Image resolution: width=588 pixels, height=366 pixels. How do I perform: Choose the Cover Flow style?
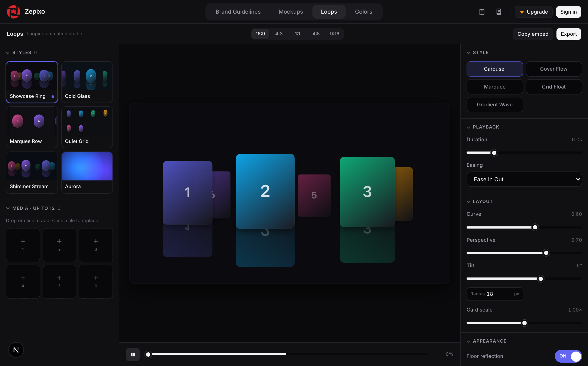point(554,69)
